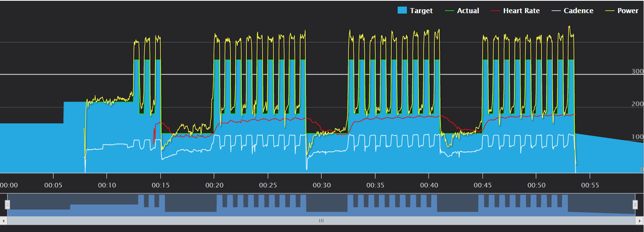
Task: Click the red Heart Rate line marker
Action: [x=495, y=11]
